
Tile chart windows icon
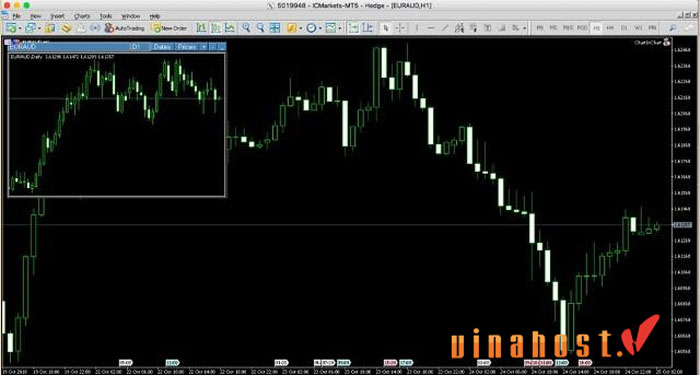click(275, 28)
